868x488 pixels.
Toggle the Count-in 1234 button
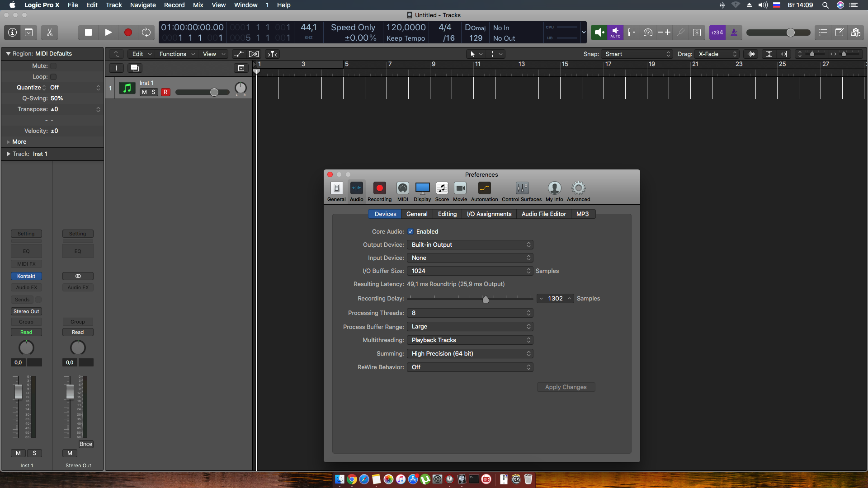pos(717,33)
